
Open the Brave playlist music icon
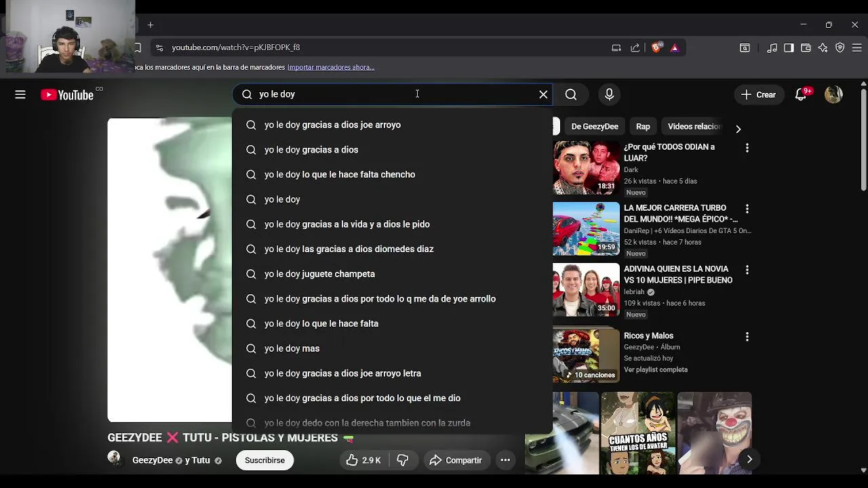tap(772, 47)
